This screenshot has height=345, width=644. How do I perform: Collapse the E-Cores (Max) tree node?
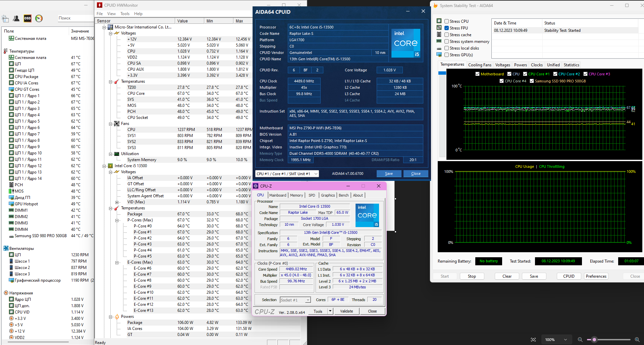point(117,263)
